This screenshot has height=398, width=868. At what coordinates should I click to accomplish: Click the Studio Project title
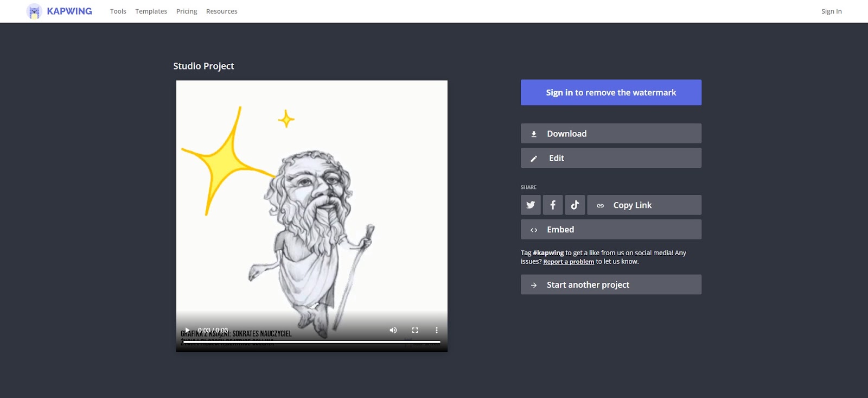203,66
